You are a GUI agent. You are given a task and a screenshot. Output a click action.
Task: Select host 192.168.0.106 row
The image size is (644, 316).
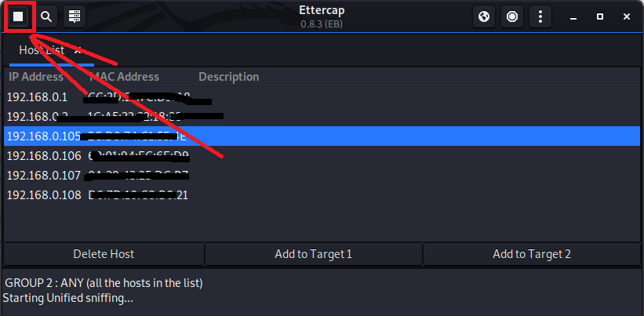(x=44, y=155)
